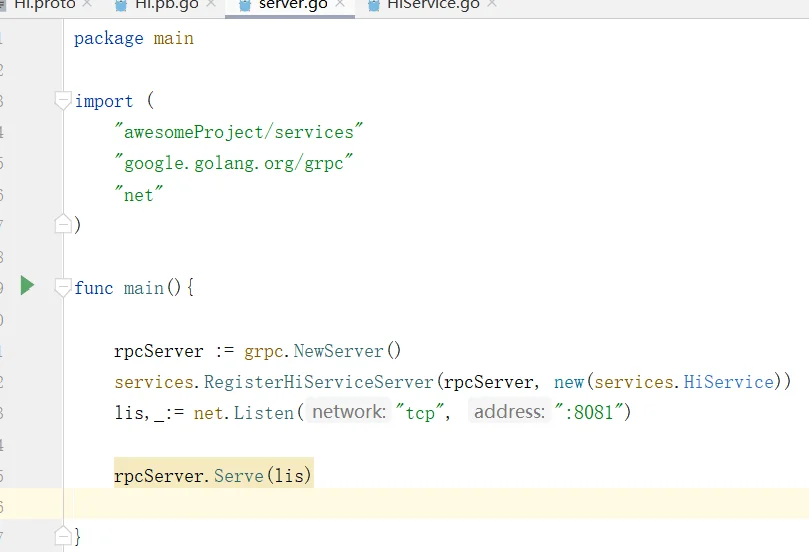Click the network: parameter hint
809x552 pixels.
click(349, 412)
